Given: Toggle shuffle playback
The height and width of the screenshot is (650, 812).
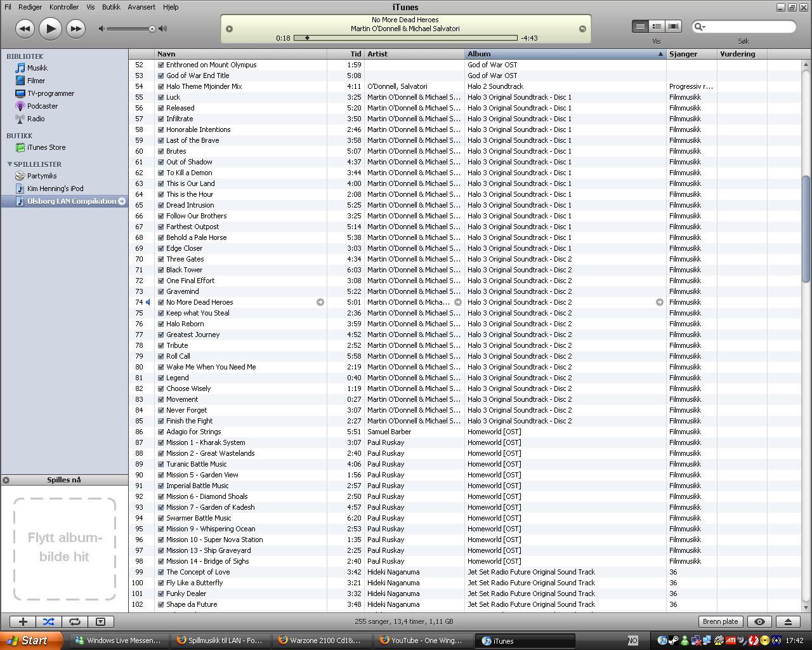Looking at the screenshot, I should [x=49, y=621].
